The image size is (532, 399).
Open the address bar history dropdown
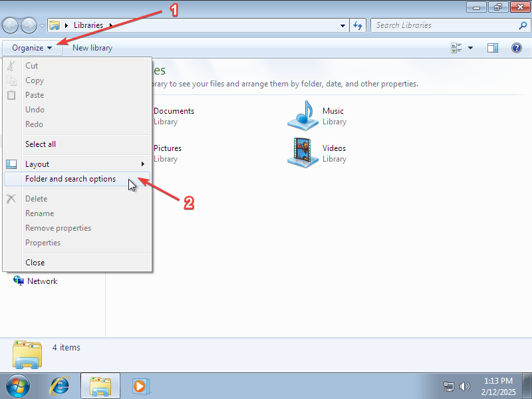(343, 25)
